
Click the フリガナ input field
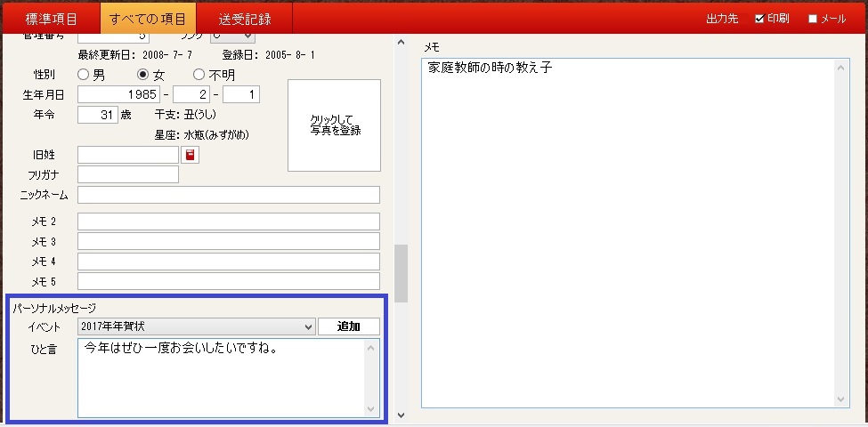pyautogui.click(x=128, y=174)
